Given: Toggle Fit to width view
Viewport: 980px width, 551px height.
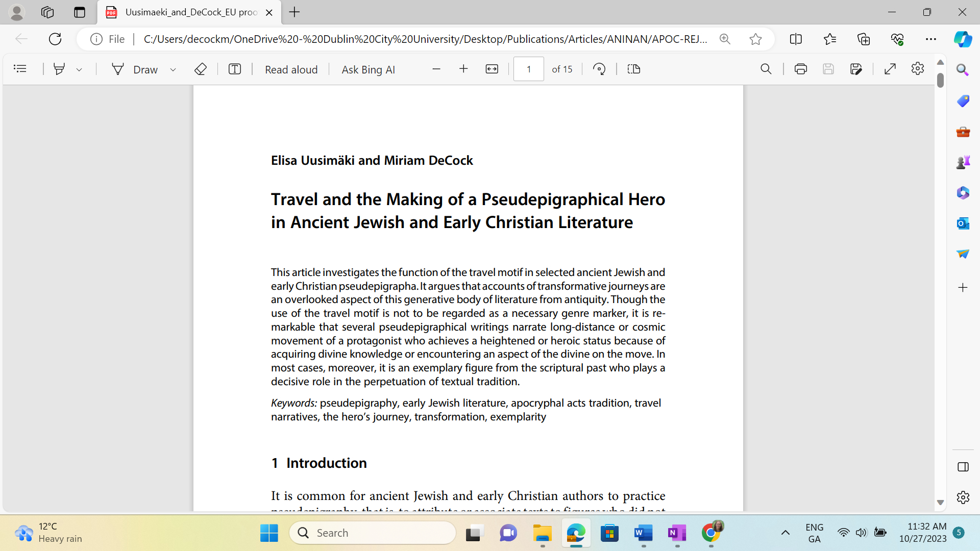Looking at the screenshot, I should point(492,69).
